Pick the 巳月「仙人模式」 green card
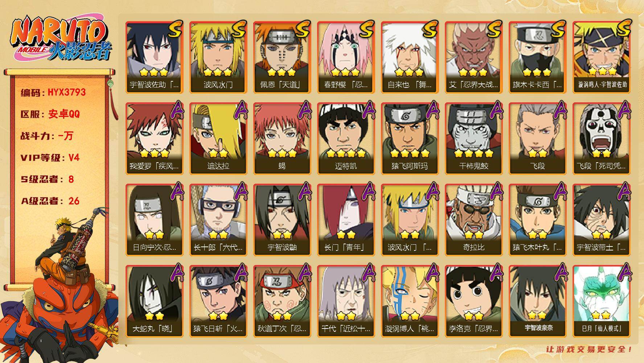The height and width of the screenshot is (363, 644). click(601, 301)
